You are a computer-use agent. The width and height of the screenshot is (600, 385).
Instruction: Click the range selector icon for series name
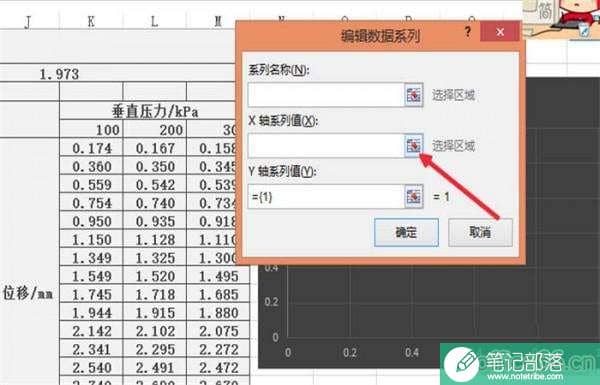pyautogui.click(x=414, y=95)
